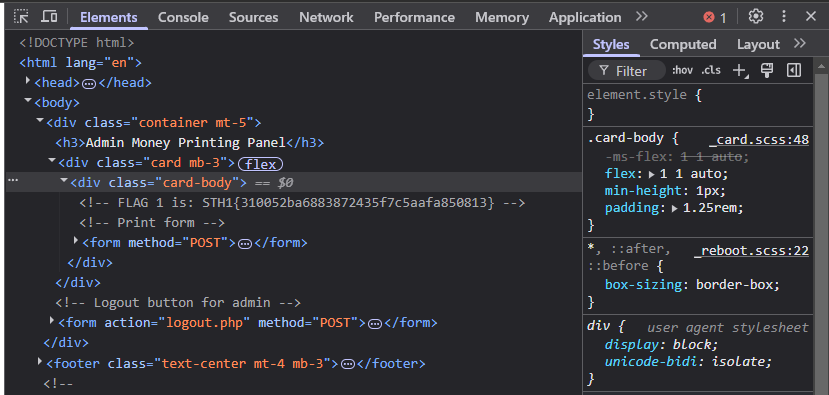Expand the form method POST node
Viewport: 829px width, 395px height.
pyautogui.click(x=77, y=241)
